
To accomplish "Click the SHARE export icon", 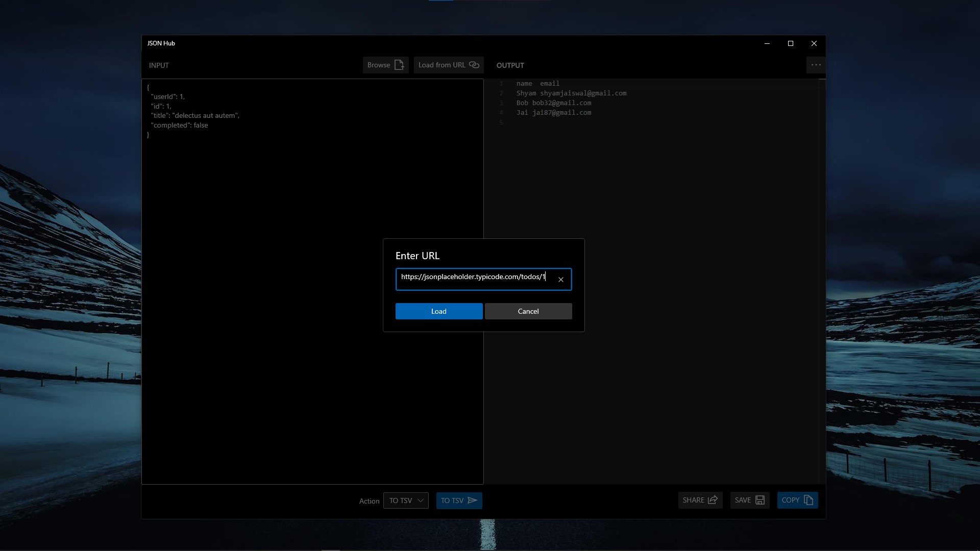I will pos(713,500).
